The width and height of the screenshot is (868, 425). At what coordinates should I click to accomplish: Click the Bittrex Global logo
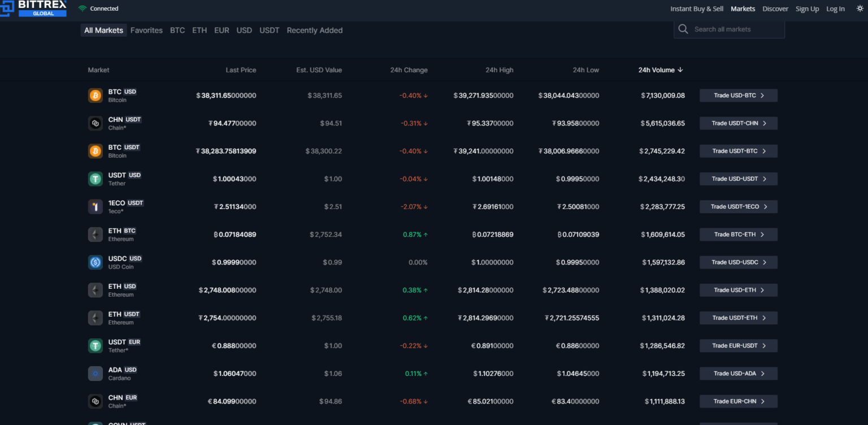point(35,8)
